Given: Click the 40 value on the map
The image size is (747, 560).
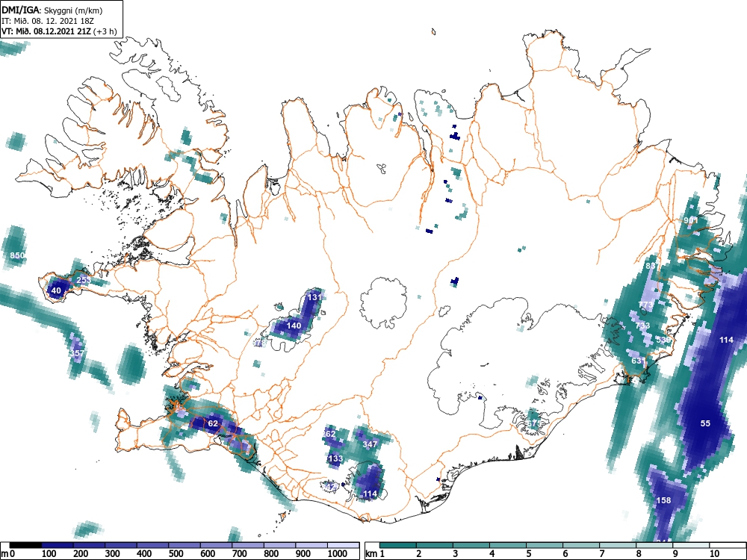Looking at the screenshot, I should coord(56,290).
